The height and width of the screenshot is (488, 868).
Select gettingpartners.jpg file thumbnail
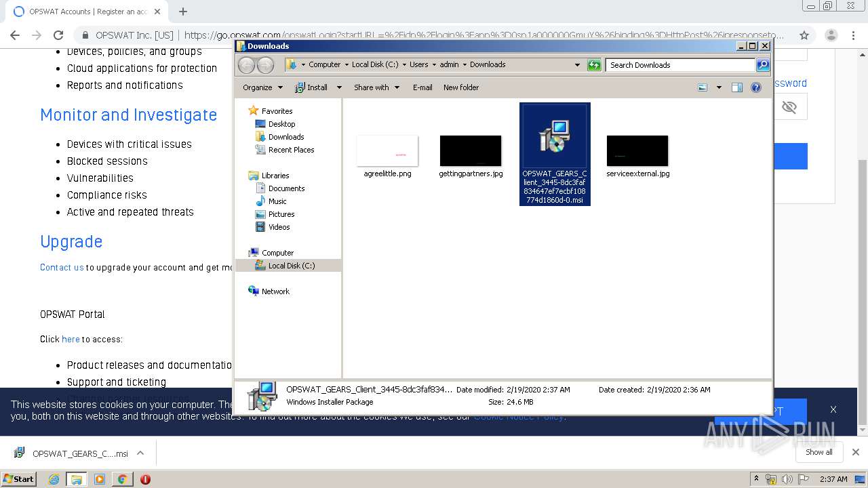pyautogui.click(x=471, y=151)
